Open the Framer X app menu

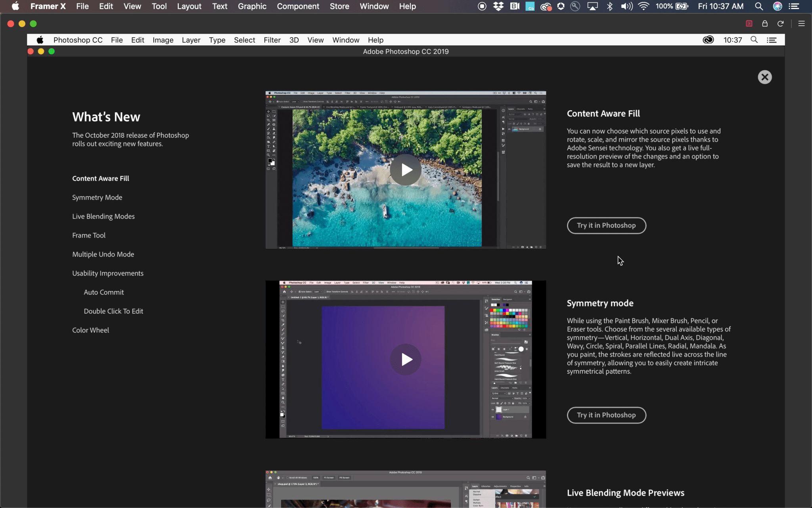(x=48, y=6)
